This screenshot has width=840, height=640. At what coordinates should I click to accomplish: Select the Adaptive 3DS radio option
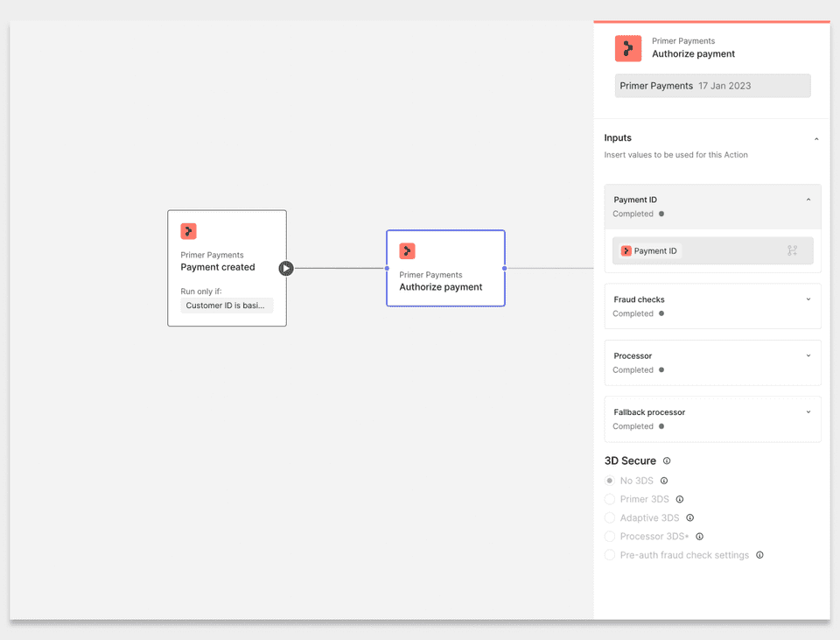[x=610, y=517]
